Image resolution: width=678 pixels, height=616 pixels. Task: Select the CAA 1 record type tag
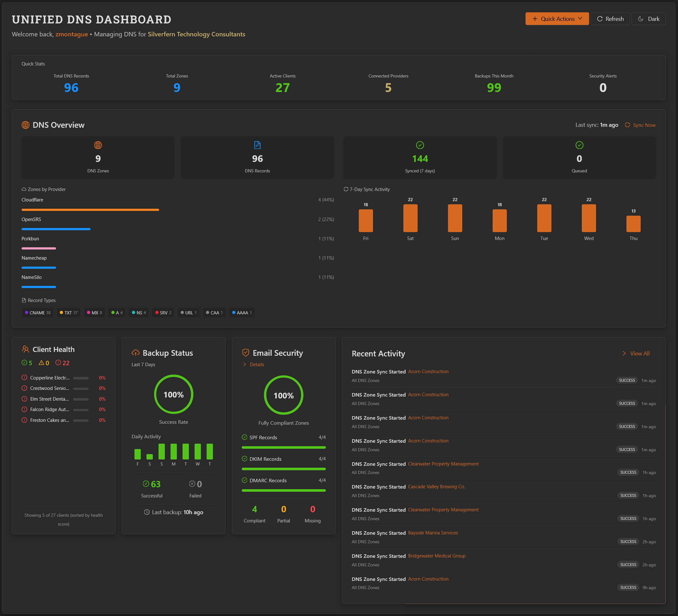click(214, 312)
